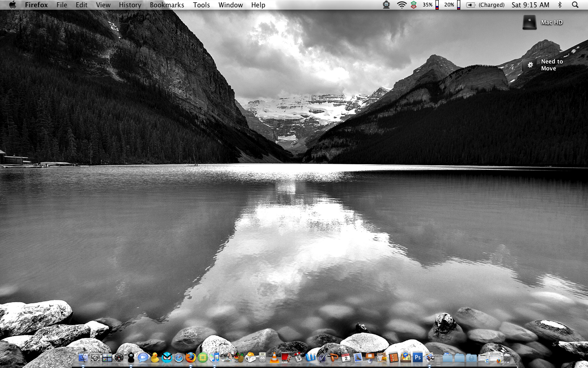The image size is (588, 368).
Task: Open the View menu
Action: click(103, 5)
